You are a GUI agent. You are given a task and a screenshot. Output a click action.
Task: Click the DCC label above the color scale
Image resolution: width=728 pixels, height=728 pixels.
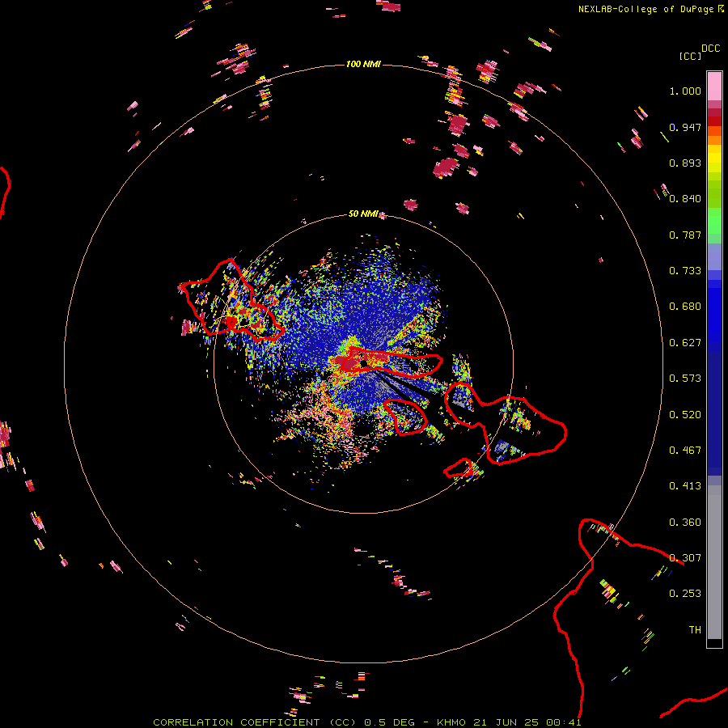[711, 48]
